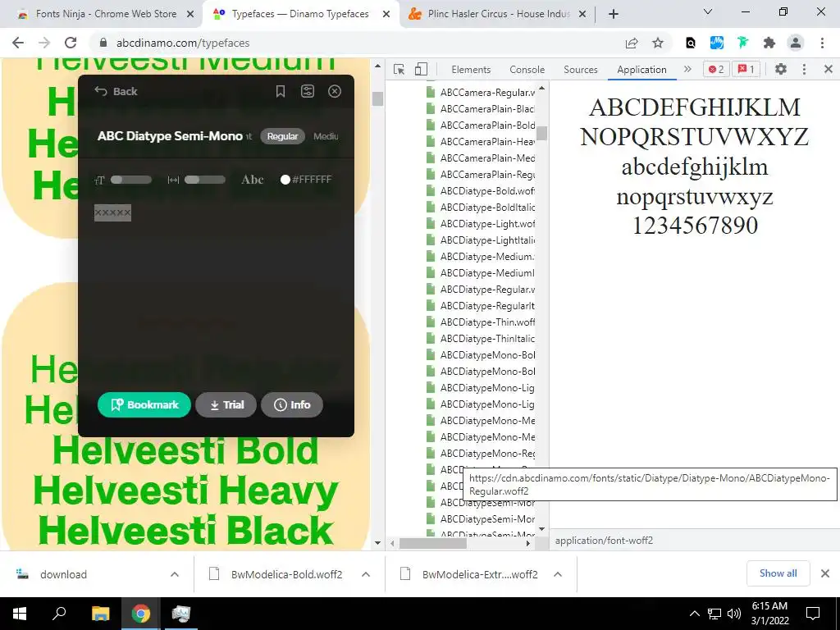
Task: Click the Trial download button
Action: tap(226, 404)
